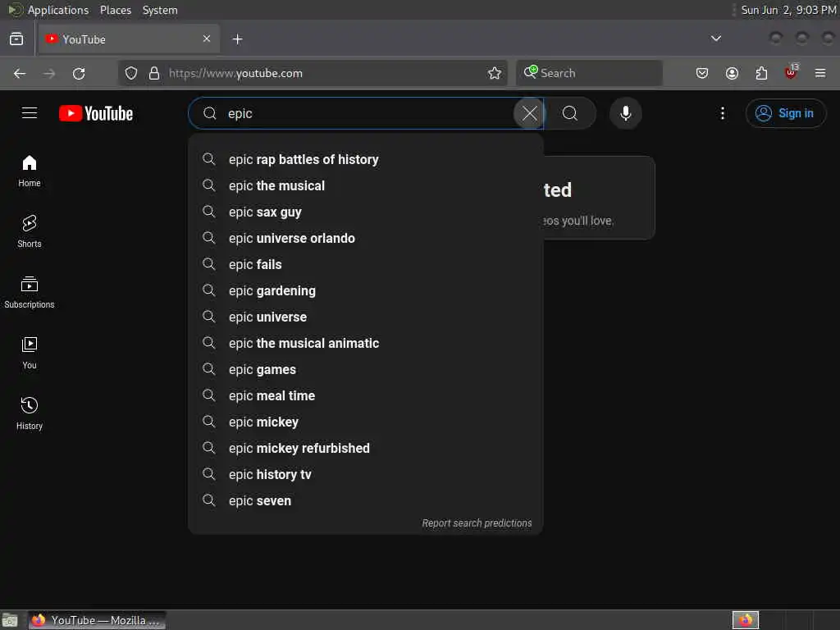Screen dimensions: 840x630
Task: Open the YouTube hamburger guide menu
Action: point(30,113)
